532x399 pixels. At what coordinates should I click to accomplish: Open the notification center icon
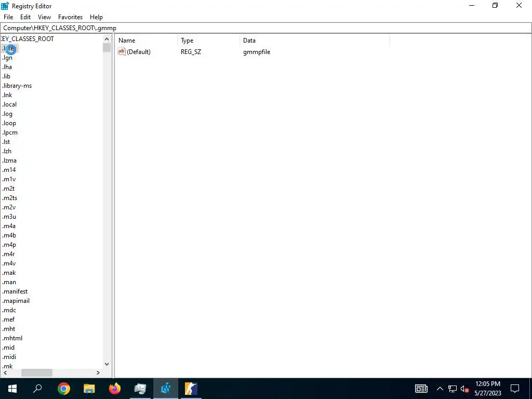point(515,389)
